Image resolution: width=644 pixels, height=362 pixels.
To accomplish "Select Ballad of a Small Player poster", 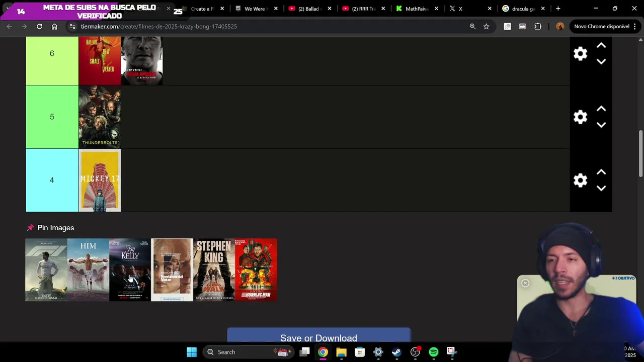I will pos(100,60).
